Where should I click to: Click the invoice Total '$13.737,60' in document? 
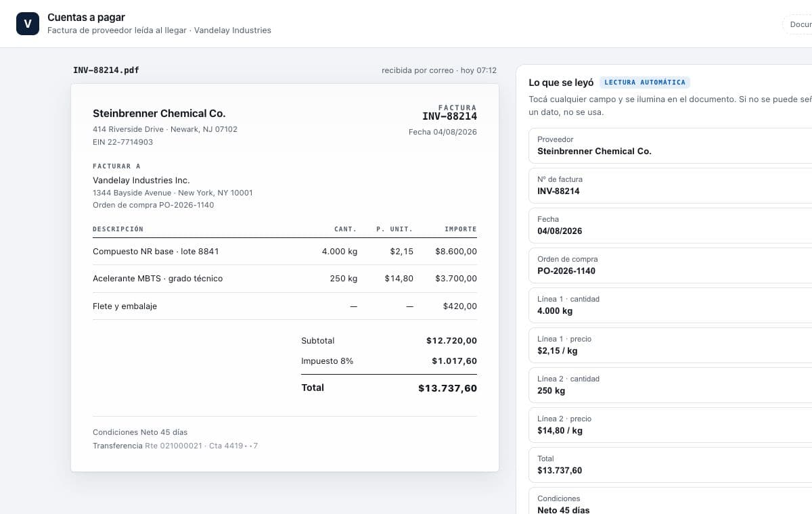click(447, 388)
